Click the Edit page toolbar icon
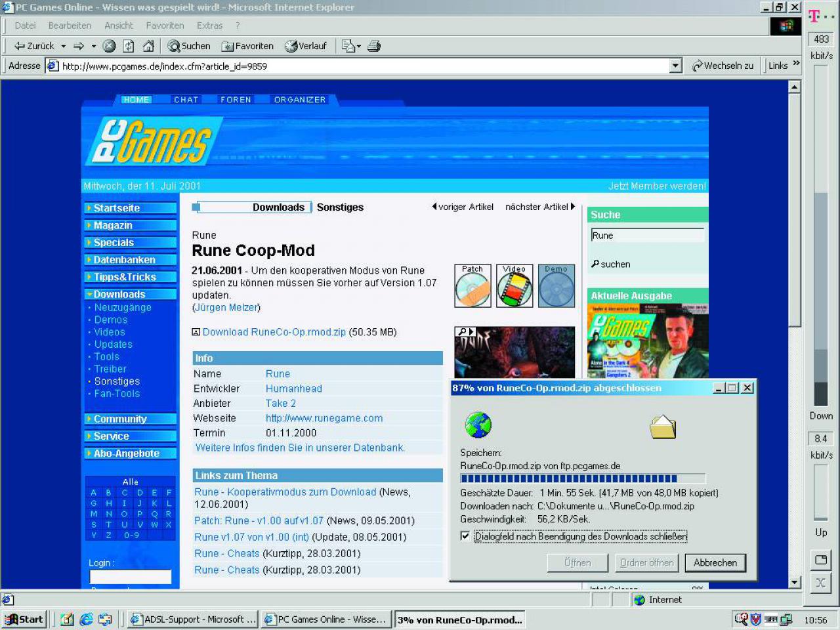 point(348,46)
